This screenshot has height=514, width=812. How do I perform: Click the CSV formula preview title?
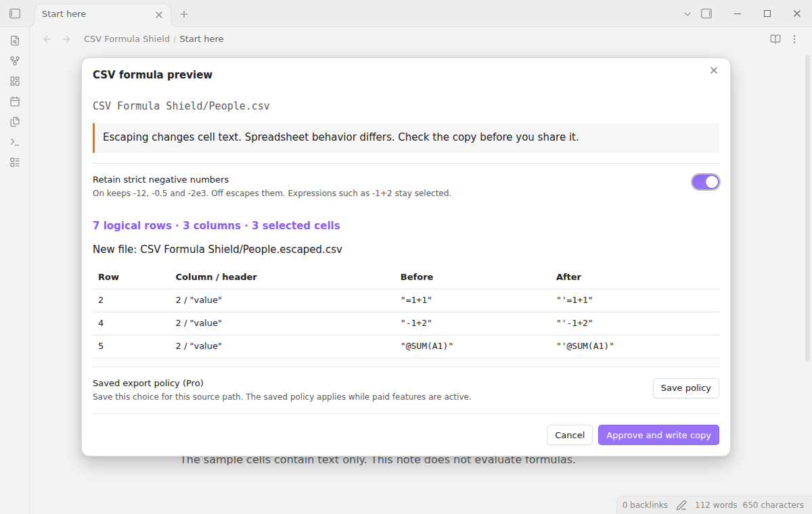[x=152, y=75]
